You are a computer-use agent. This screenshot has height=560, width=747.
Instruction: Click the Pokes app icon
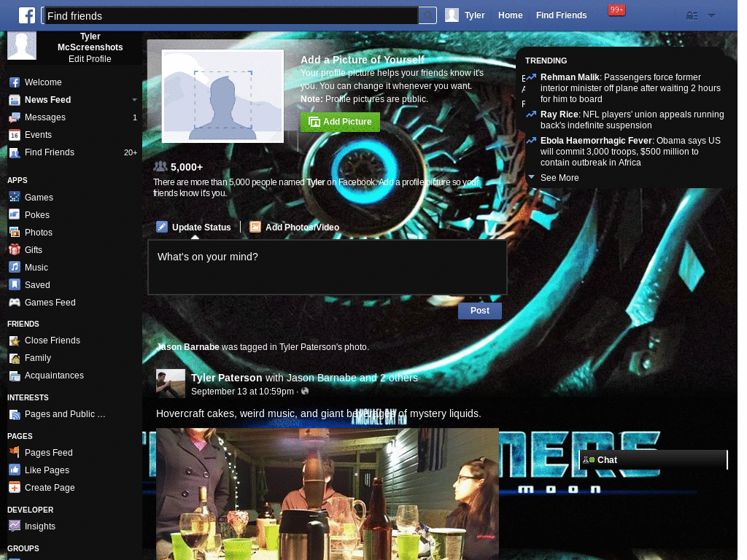click(x=15, y=214)
